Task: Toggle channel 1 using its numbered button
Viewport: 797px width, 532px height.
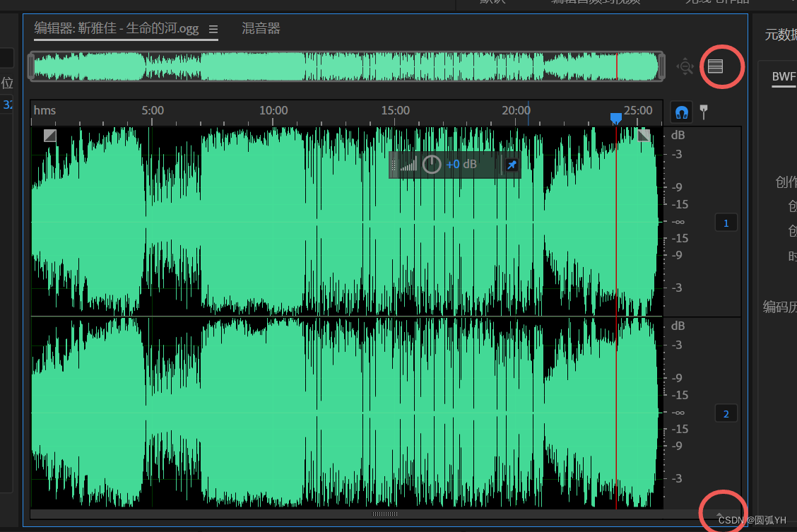Action: tap(726, 222)
